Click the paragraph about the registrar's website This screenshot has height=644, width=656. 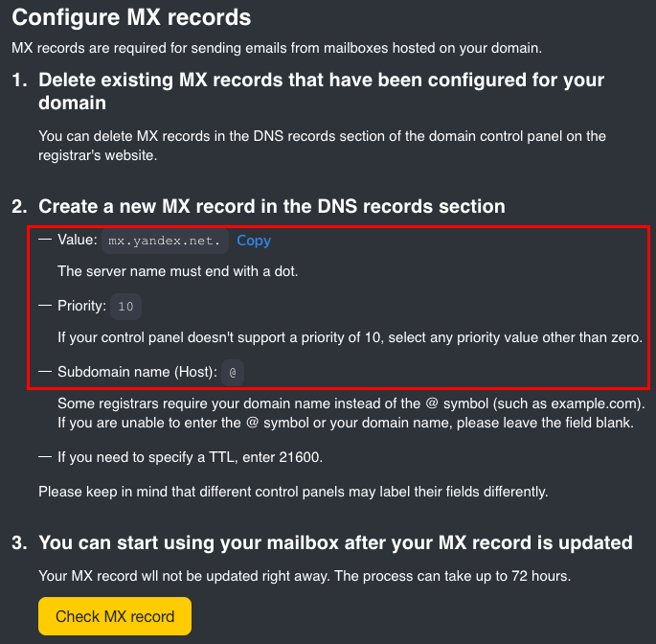coord(322,146)
